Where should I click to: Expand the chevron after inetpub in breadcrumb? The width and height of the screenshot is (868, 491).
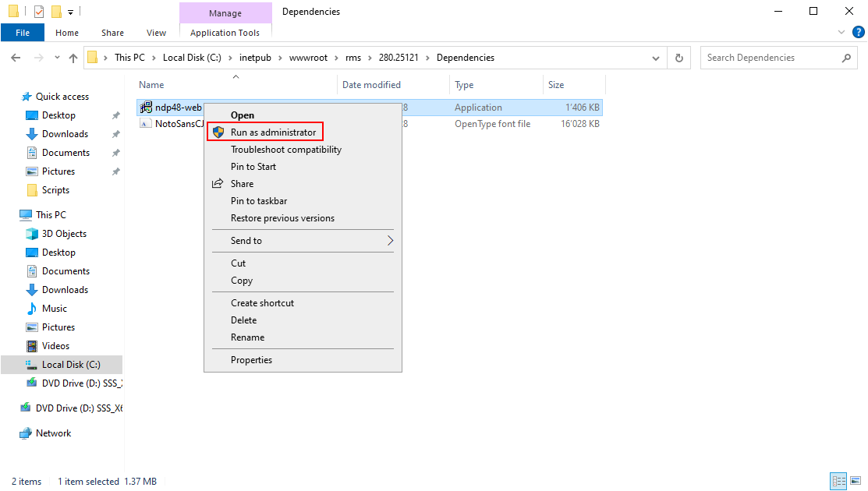tap(281, 58)
